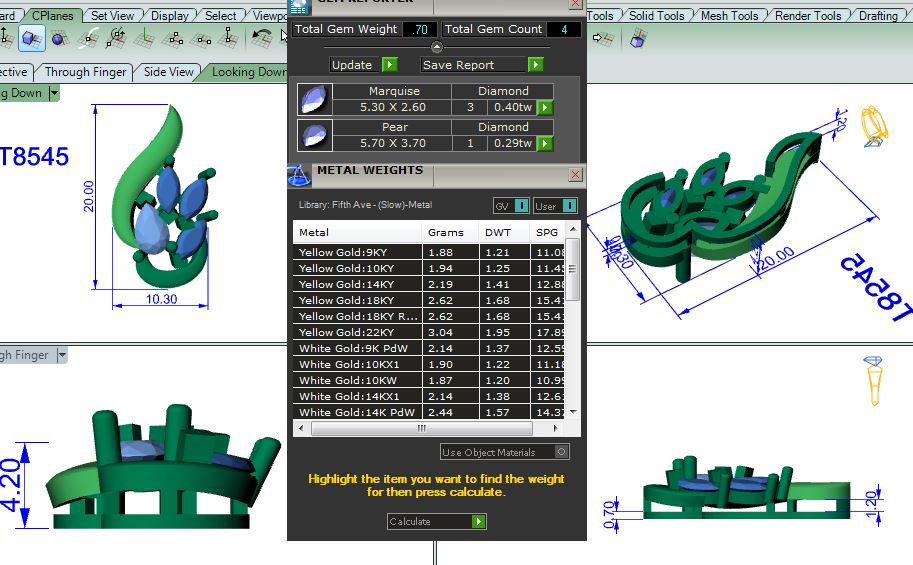Collapse the Gem Reporter panel arrow
This screenshot has height=565, width=913.
click(436, 47)
